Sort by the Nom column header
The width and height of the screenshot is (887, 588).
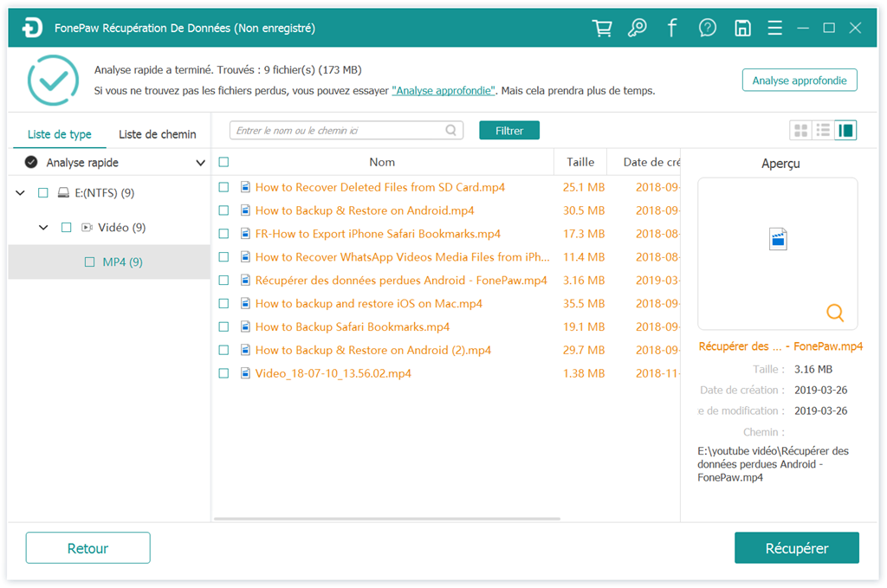click(382, 162)
